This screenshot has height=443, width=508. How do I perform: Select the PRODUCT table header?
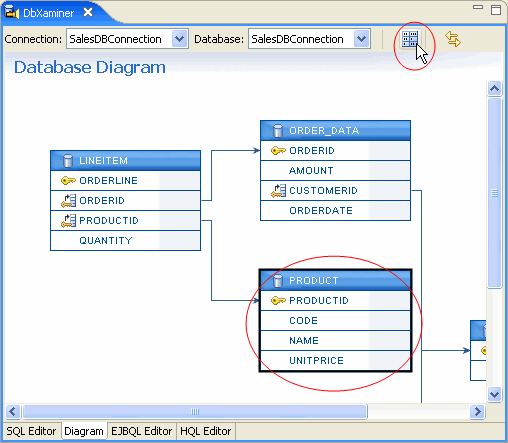point(335,281)
